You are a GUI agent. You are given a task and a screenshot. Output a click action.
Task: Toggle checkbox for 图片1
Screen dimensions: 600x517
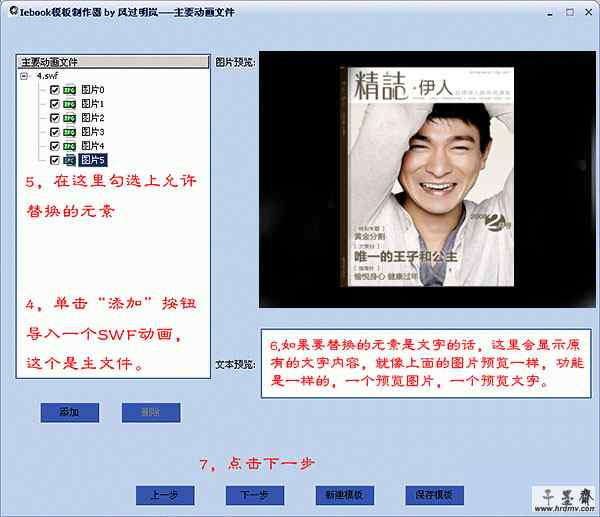pyautogui.click(x=55, y=104)
